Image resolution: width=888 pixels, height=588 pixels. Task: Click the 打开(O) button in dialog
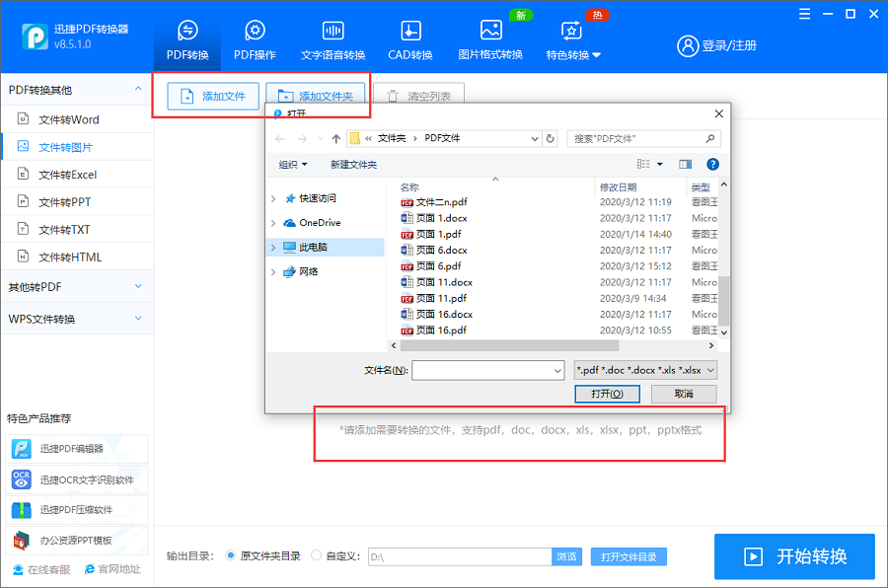click(607, 394)
